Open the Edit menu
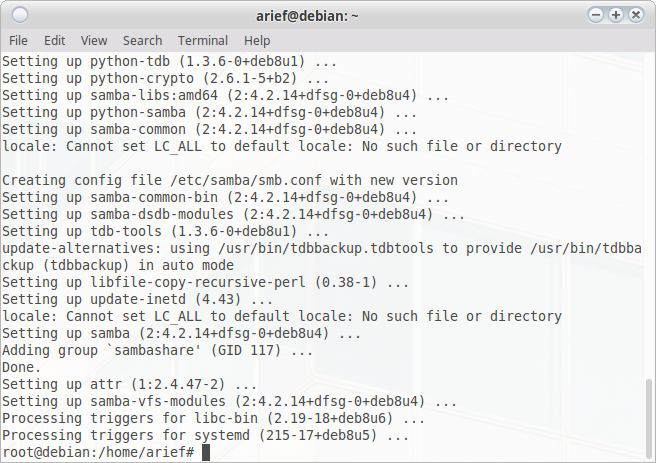 point(54,41)
